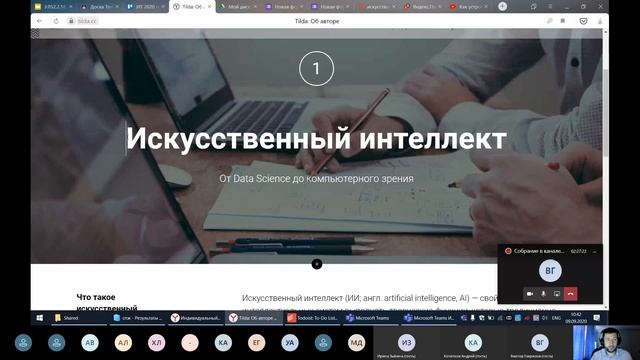Click the circled number 1 badge
Viewport: 640px width, 360px height.
click(x=316, y=69)
